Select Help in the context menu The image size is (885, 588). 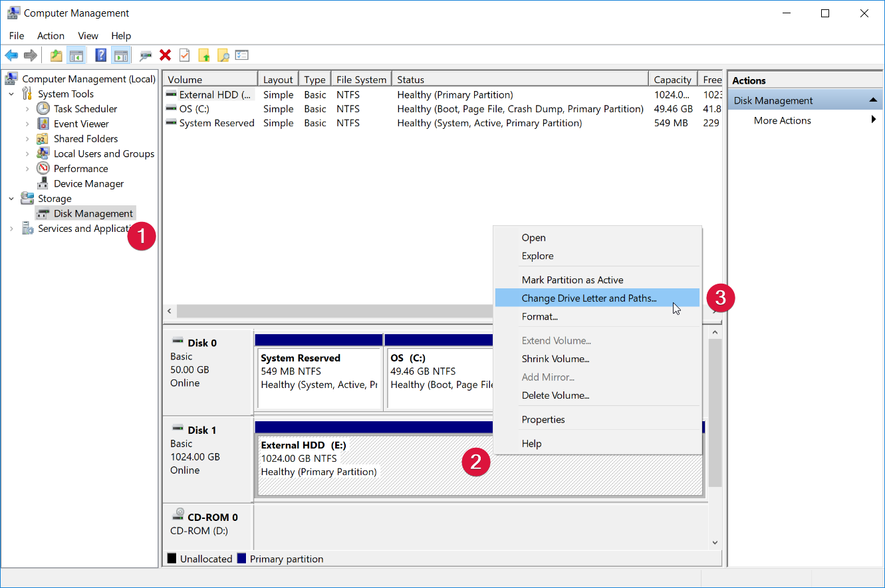tap(597, 444)
